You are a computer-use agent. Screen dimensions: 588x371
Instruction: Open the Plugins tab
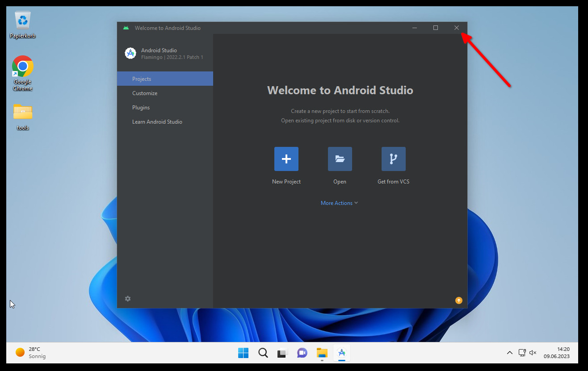tap(165, 107)
